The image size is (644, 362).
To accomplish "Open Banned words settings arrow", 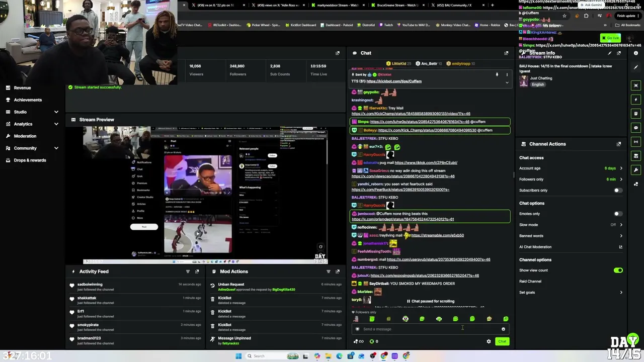I will coord(621,236).
